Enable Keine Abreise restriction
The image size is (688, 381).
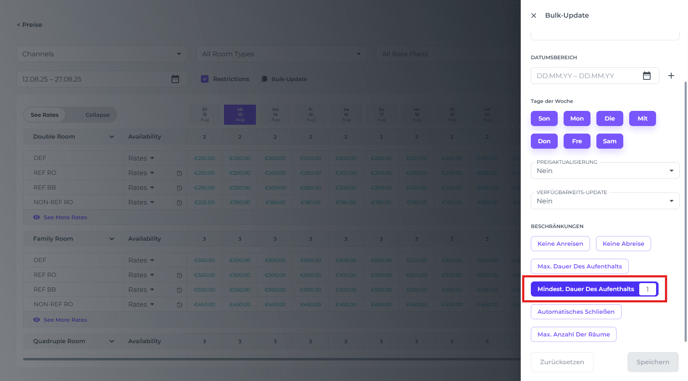click(623, 244)
